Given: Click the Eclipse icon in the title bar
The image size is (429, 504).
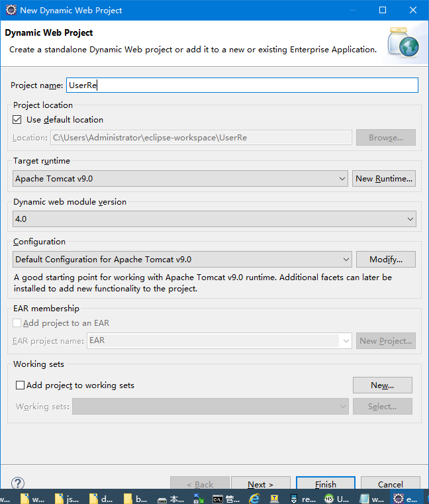Looking at the screenshot, I should pyautogui.click(x=11, y=10).
